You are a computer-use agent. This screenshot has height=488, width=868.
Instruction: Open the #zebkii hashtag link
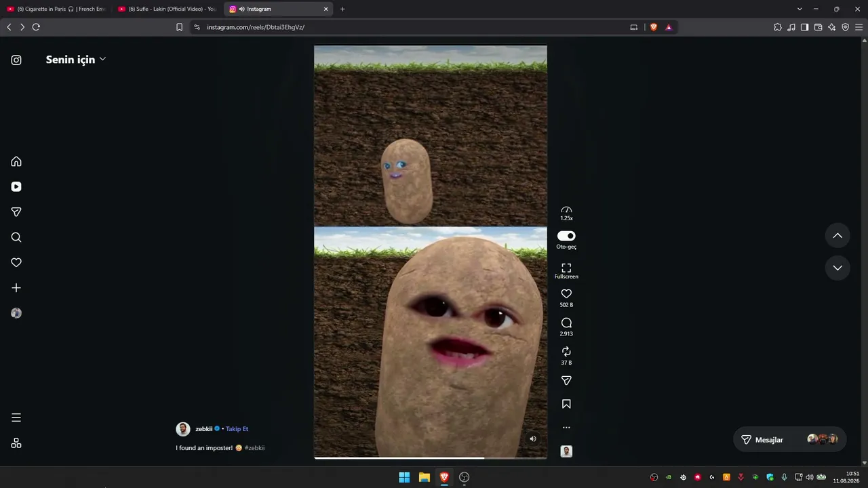coord(254,448)
